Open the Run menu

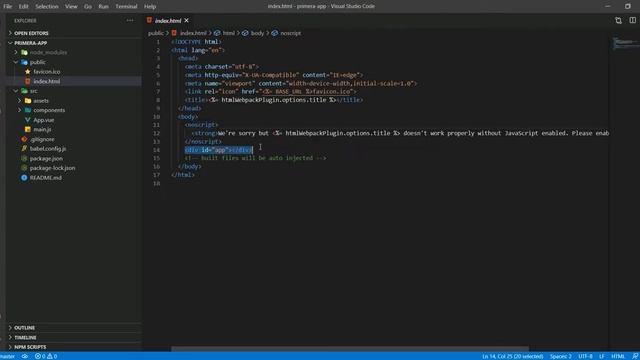point(104,7)
